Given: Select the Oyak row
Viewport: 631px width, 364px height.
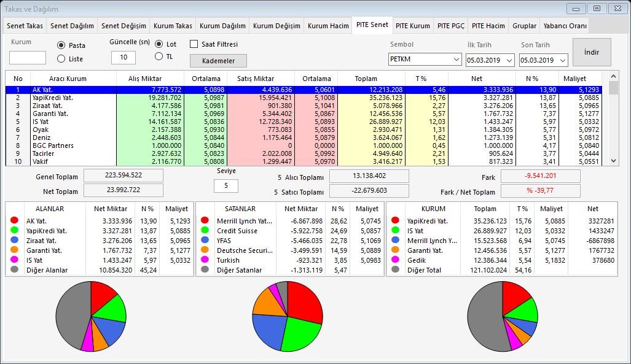Looking at the screenshot, I should (304, 130).
